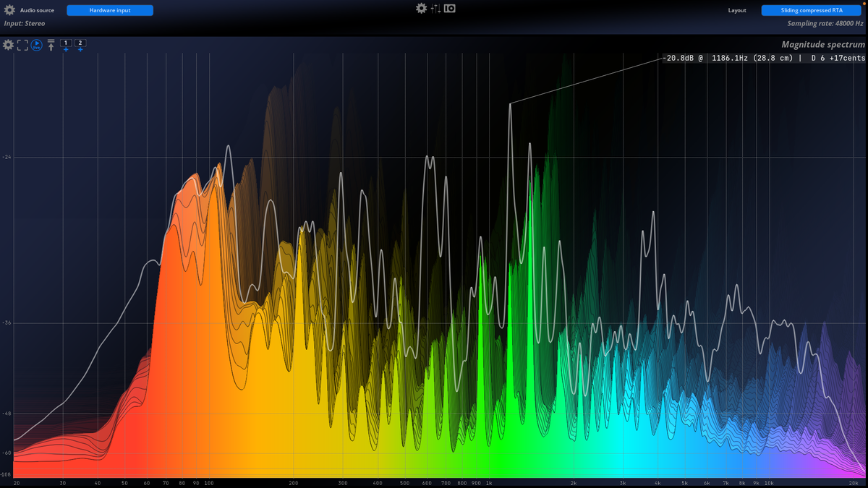Click the 1k frequency axis label

(489, 482)
